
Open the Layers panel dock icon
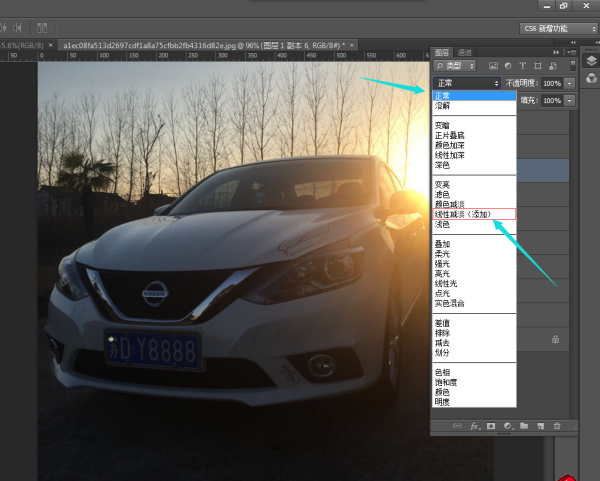591,60
